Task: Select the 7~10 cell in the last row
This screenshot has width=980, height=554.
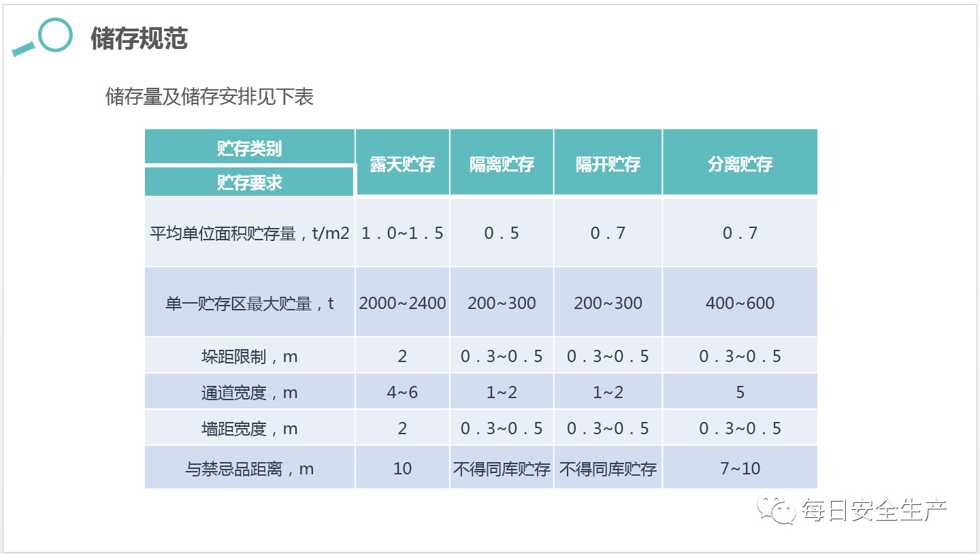Action: tap(740, 468)
